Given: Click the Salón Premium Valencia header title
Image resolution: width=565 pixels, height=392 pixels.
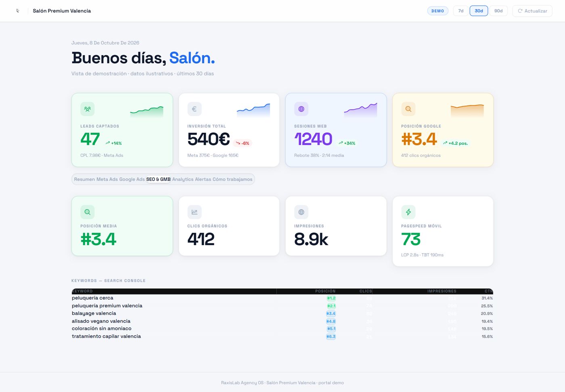Looking at the screenshot, I should [x=62, y=11].
